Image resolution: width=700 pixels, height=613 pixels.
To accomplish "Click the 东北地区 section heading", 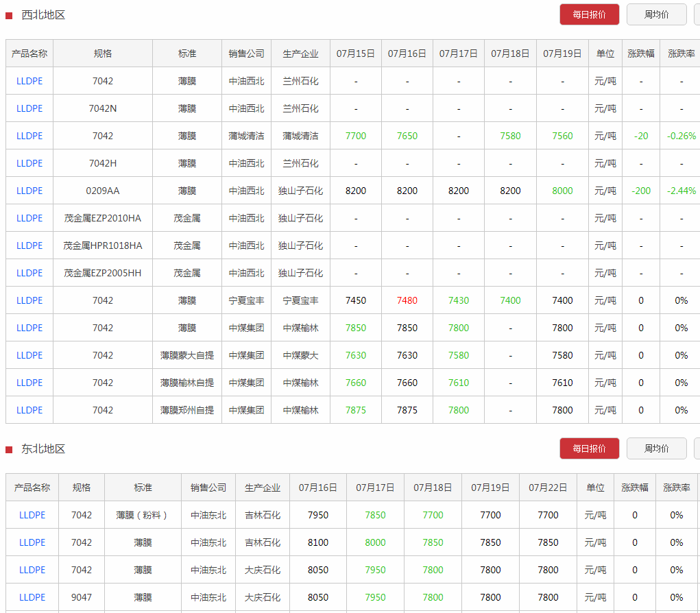I will [43, 449].
